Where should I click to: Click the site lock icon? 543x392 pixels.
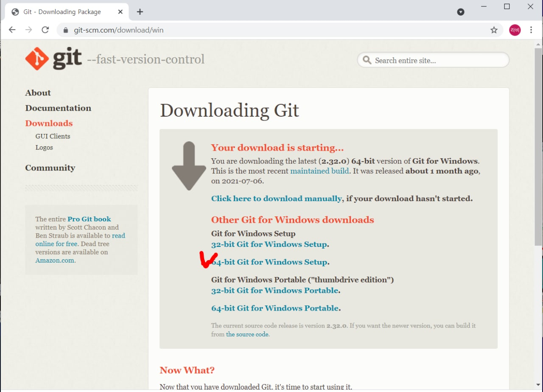[x=65, y=30]
